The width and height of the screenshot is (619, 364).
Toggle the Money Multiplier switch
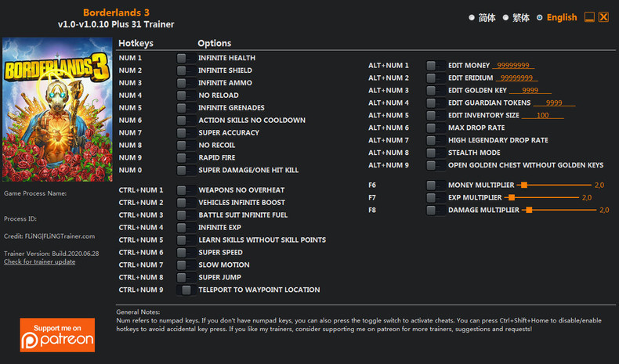click(x=436, y=186)
